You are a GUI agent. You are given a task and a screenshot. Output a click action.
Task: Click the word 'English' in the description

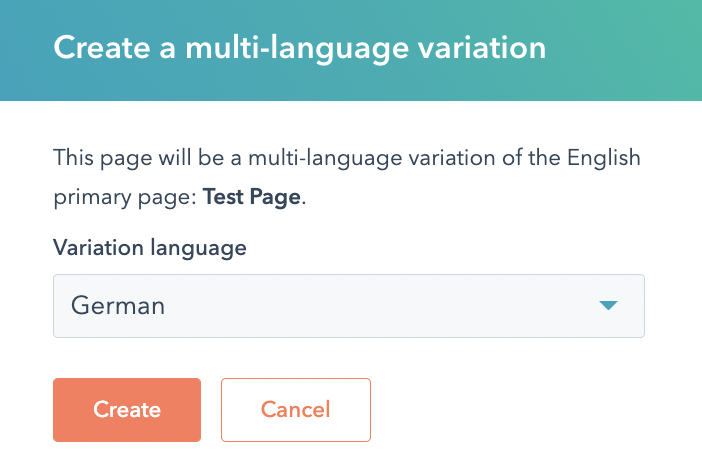603,157
